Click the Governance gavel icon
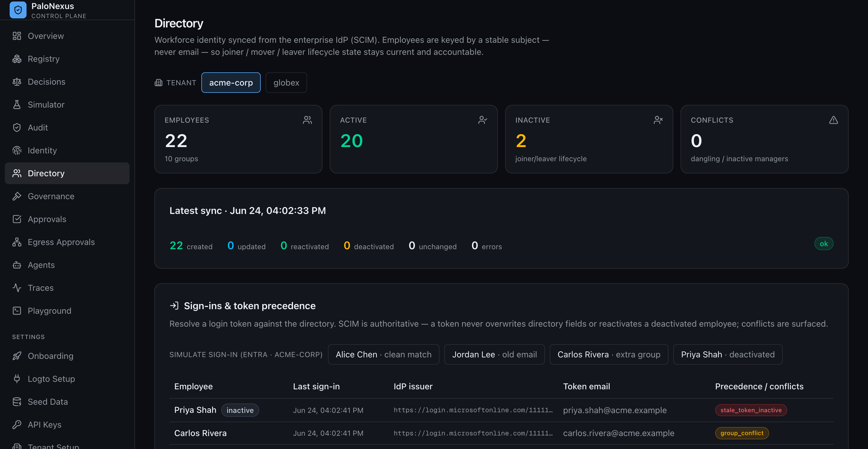This screenshot has height=449, width=868. (x=17, y=196)
